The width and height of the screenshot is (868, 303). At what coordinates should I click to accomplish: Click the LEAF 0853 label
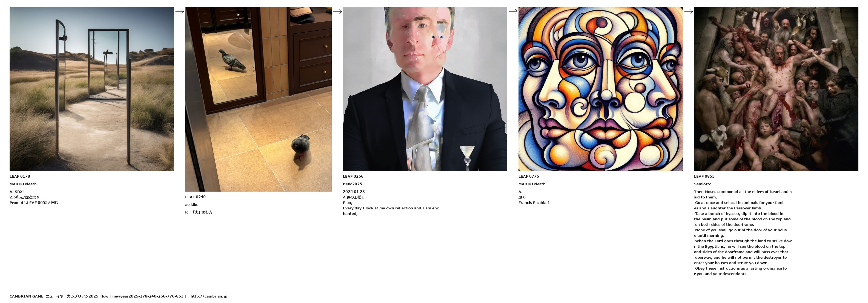click(x=704, y=177)
